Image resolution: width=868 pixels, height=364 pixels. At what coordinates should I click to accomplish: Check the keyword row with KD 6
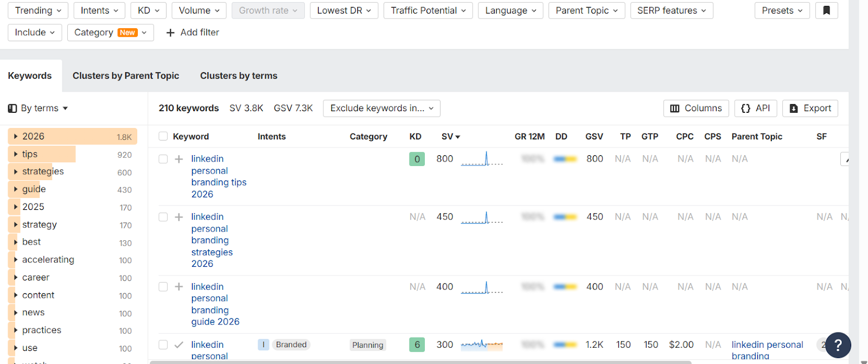click(x=163, y=344)
